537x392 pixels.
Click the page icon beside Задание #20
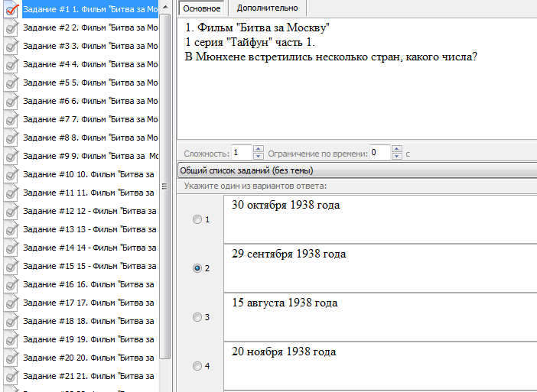tap(11, 358)
